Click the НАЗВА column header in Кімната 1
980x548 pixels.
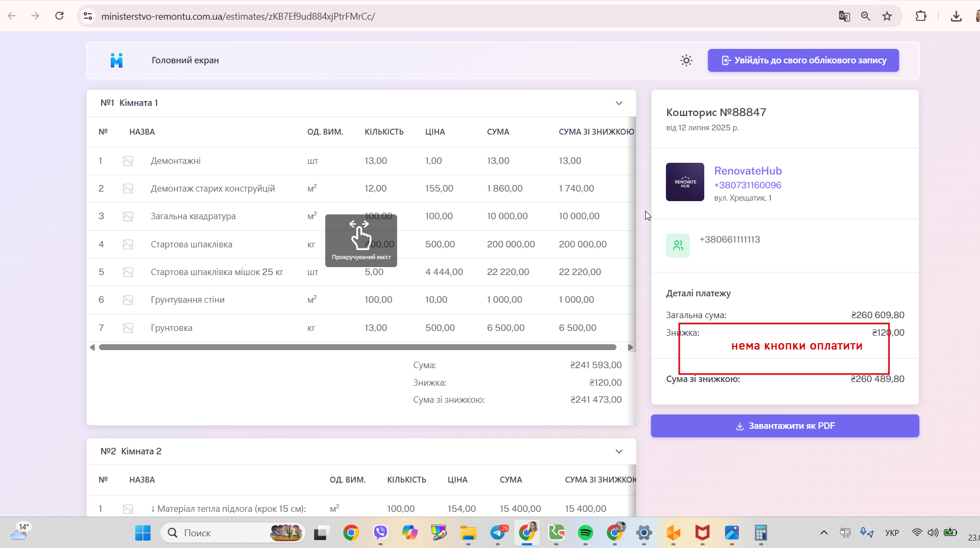(142, 132)
